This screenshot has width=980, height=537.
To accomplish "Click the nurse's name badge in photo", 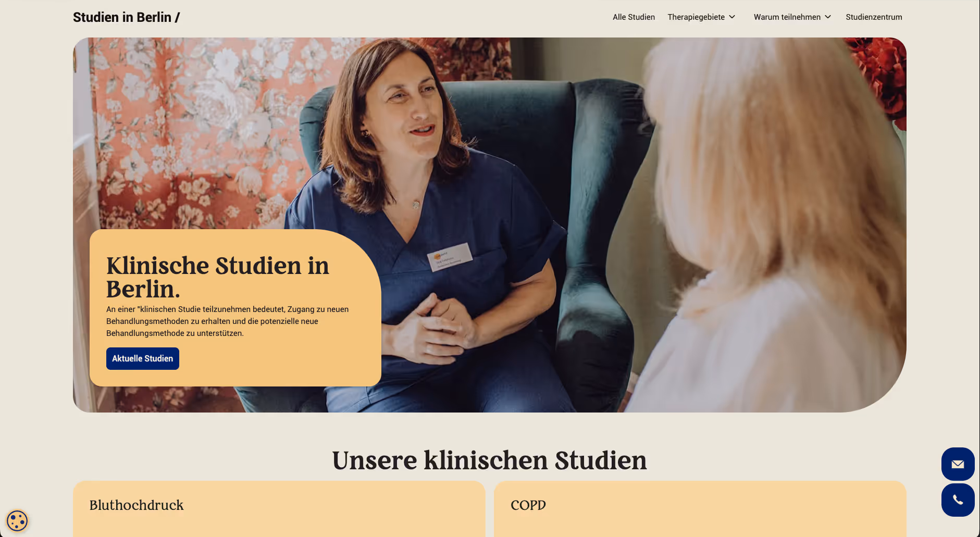I will (x=450, y=257).
